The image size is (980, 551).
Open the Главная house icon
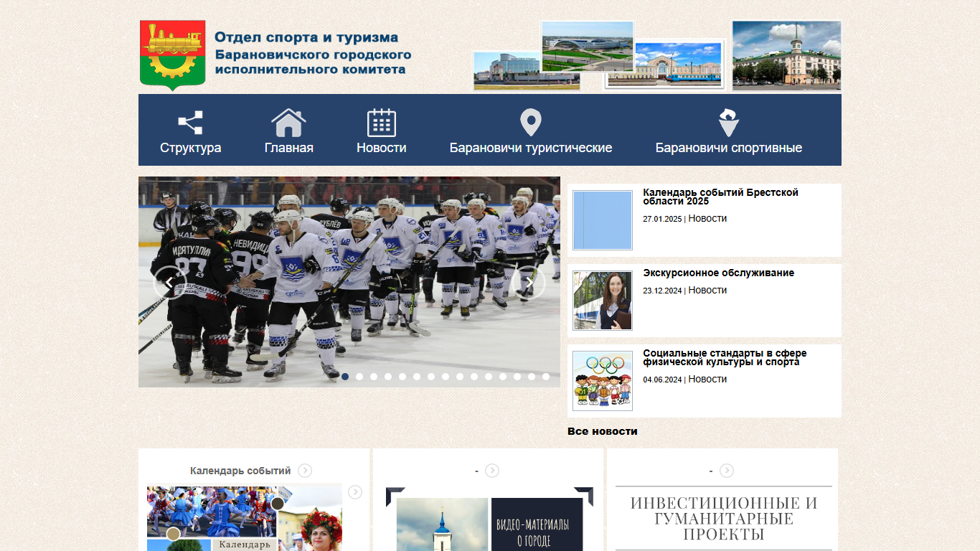(x=288, y=123)
